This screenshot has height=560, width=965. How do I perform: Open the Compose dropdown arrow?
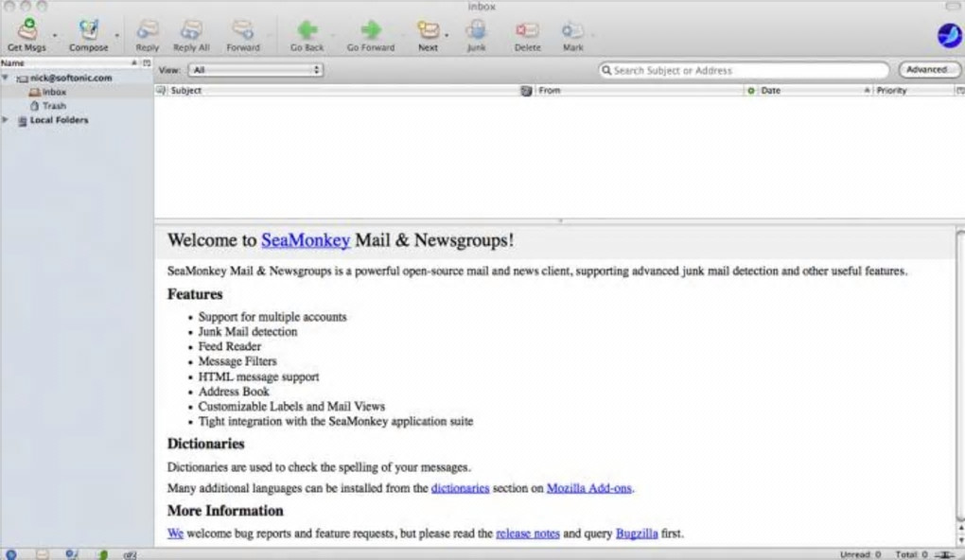click(x=117, y=35)
